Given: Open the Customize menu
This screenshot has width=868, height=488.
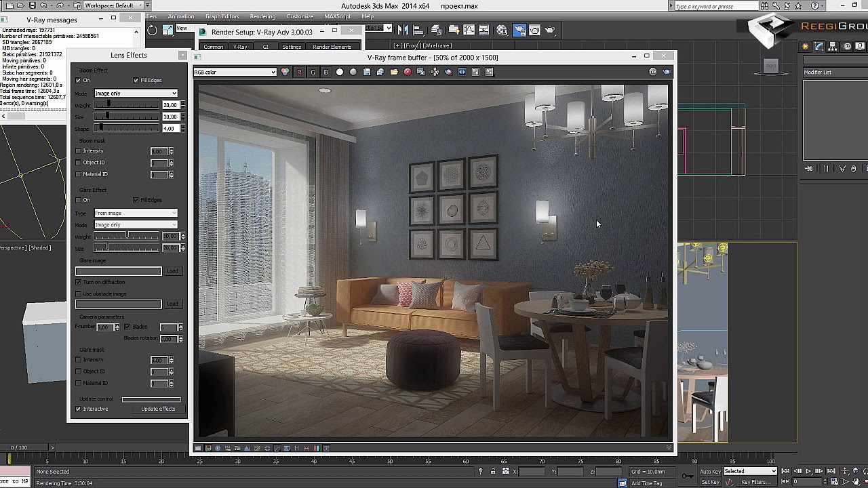Looking at the screenshot, I should pyautogui.click(x=300, y=16).
